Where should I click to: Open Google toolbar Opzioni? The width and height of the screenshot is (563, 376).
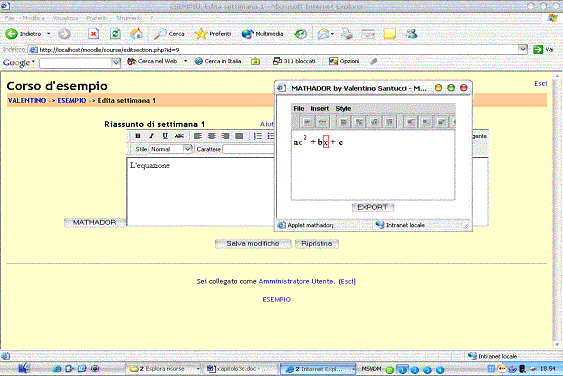click(344, 61)
